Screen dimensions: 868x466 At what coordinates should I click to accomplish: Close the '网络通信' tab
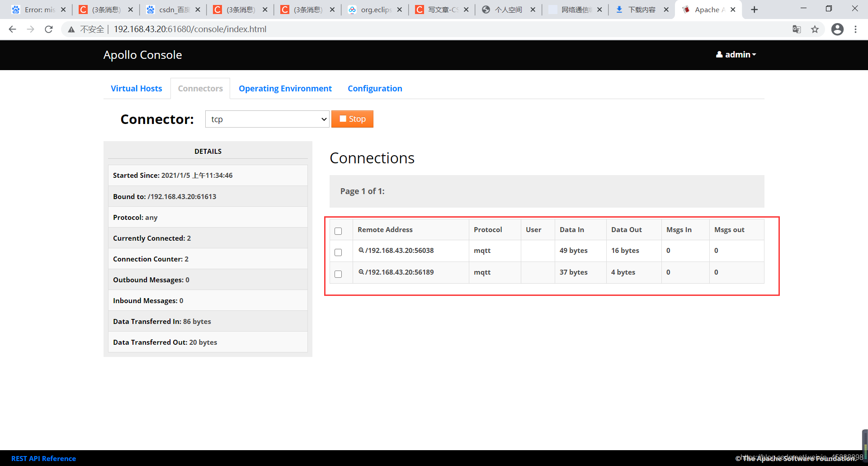[x=599, y=10]
